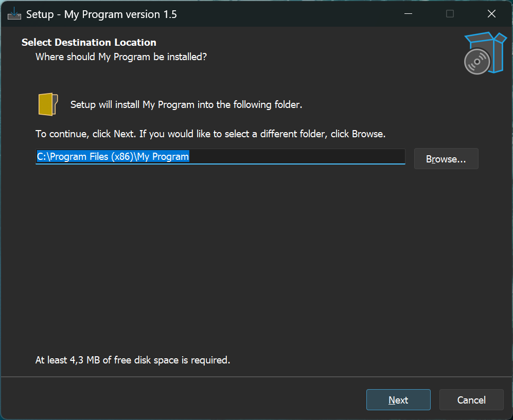Click the Select Destination Location heading
The width and height of the screenshot is (513, 420).
click(89, 43)
